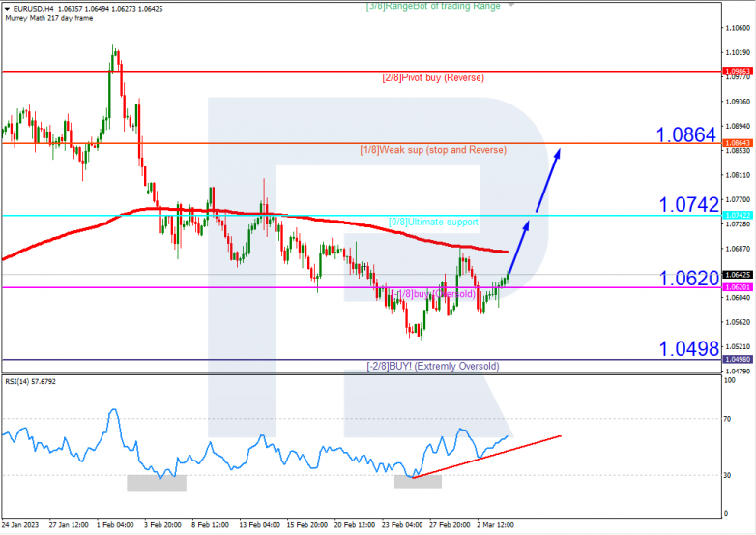
Task: Click the triangle beside the RangeBot label
Action: tap(511, 5)
